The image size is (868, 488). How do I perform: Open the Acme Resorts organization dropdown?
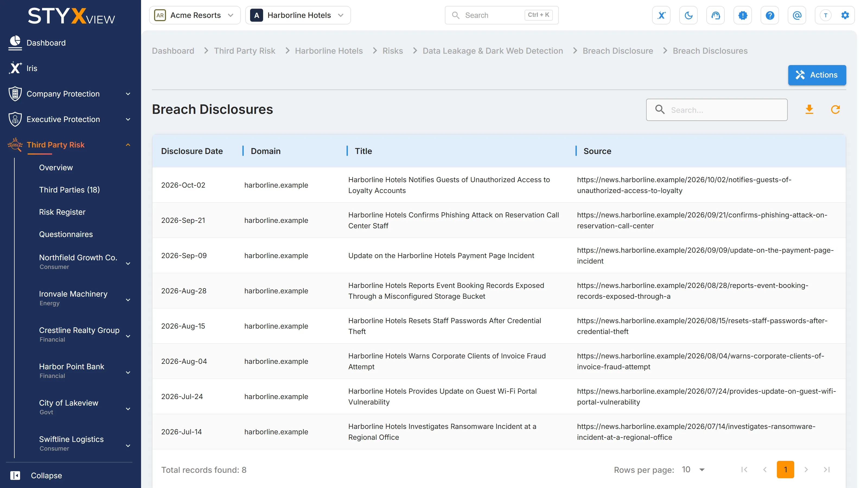(195, 15)
